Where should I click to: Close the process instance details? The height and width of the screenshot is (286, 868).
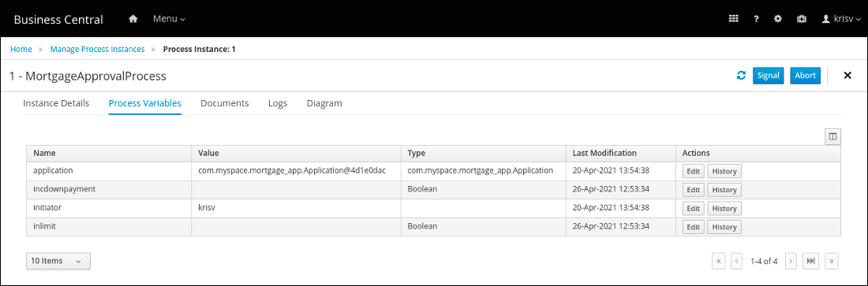click(847, 76)
